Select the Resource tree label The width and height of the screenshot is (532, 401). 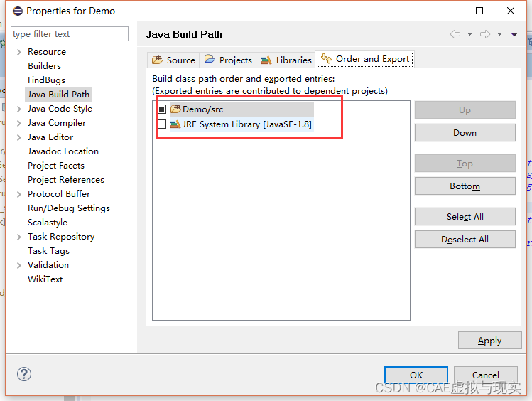47,52
